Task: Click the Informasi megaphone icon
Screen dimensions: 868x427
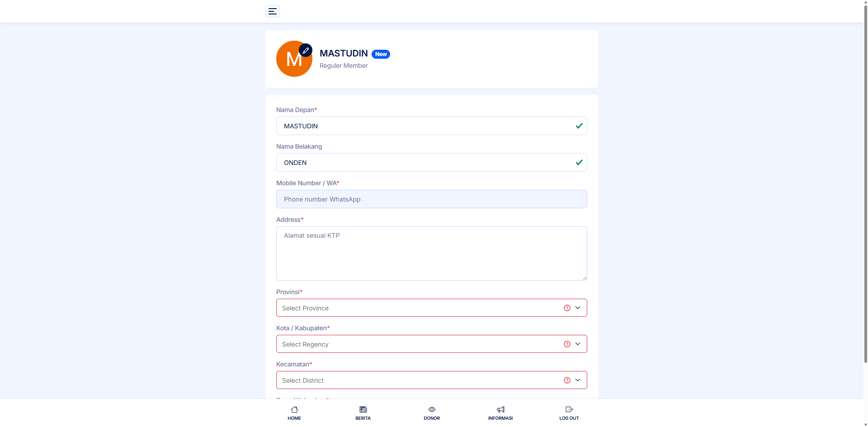Action: coord(500,409)
